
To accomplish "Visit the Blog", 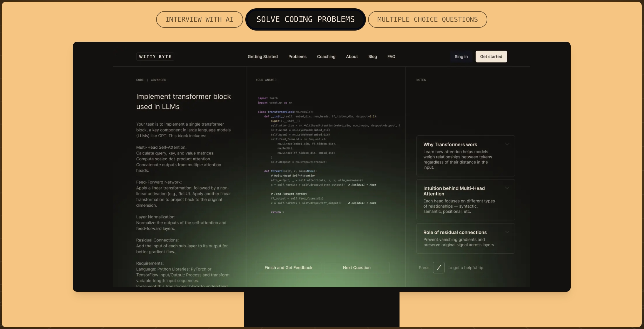I will pyautogui.click(x=373, y=56).
